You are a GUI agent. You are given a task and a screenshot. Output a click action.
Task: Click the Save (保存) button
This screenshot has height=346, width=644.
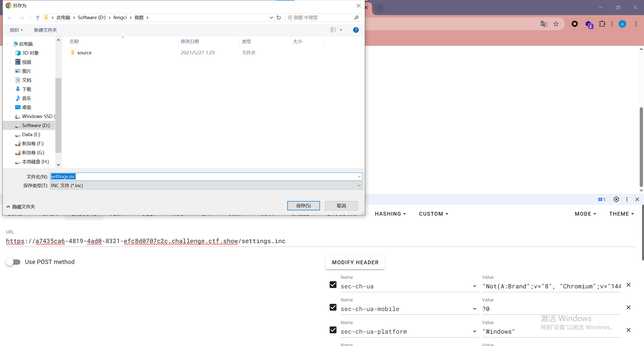point(303,206)
